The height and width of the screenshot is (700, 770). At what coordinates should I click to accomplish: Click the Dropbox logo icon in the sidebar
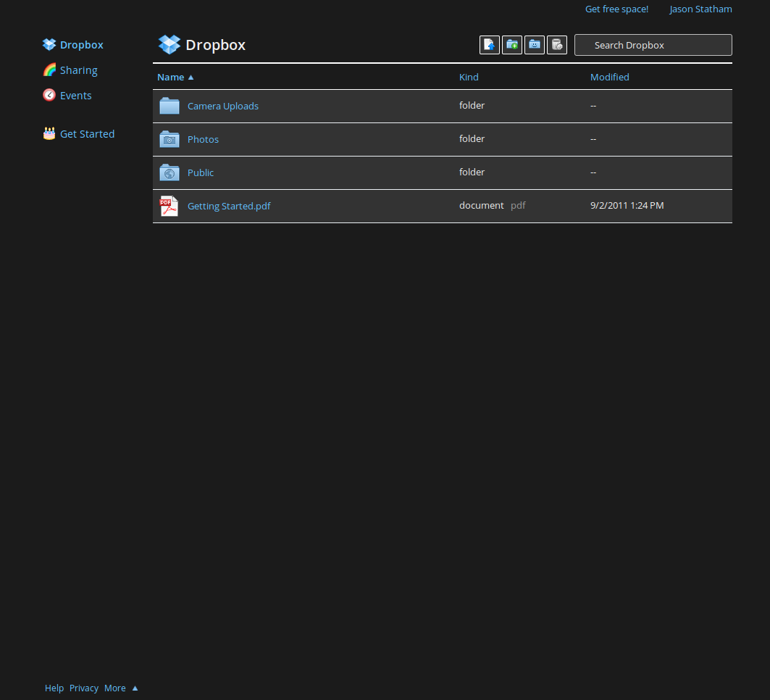coord(49,44)
